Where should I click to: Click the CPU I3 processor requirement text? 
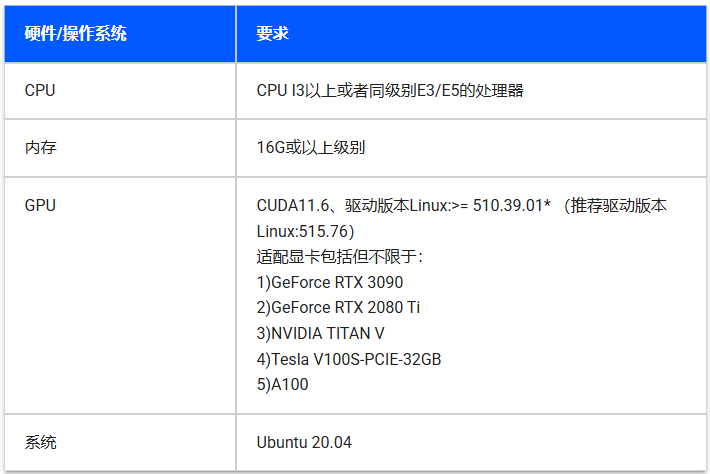pyautogui.click(x=390, y=91)
